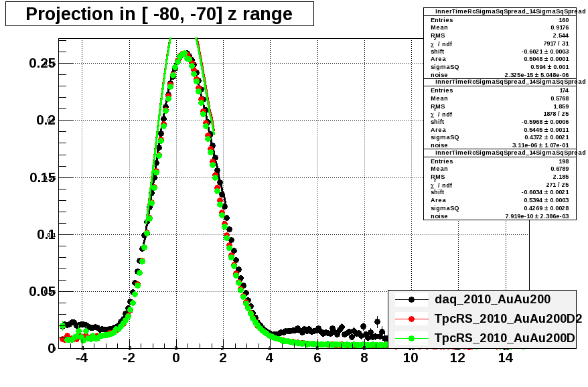Click the x-axis label 6
The width and height of the screenshot is (588, 387).
317,358
